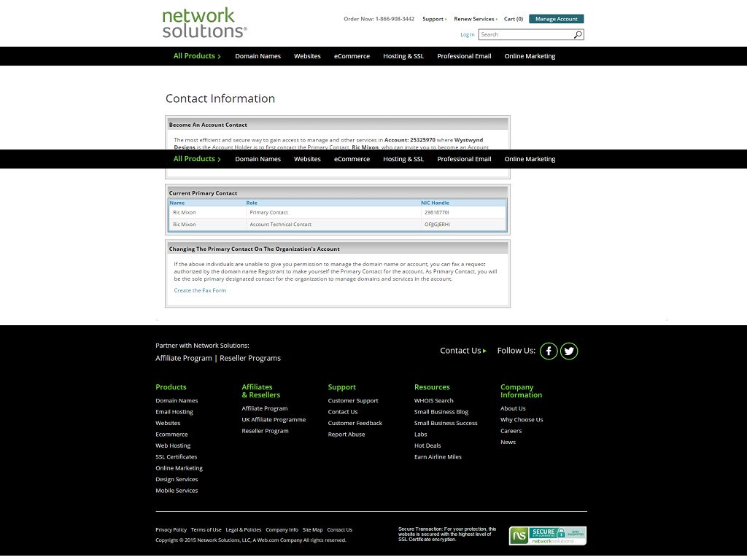
Task: Select the Account Technical Contact cell
Action: [x=281, y=225]
